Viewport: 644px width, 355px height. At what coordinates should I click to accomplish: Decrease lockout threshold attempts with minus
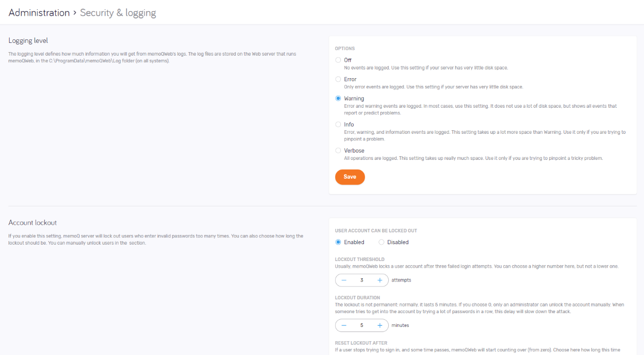coord(344,280)
